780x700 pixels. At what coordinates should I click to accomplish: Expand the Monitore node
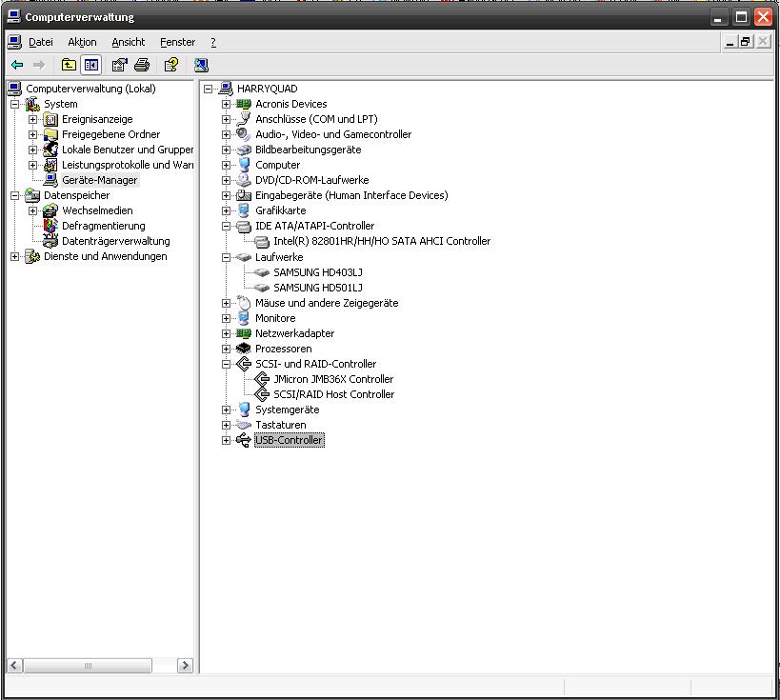click(x=226, y=318)
